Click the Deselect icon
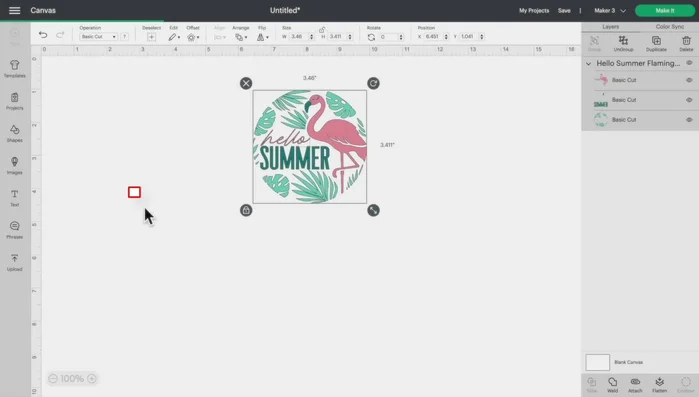The image size is (699, 397). [x=151, y=37]
